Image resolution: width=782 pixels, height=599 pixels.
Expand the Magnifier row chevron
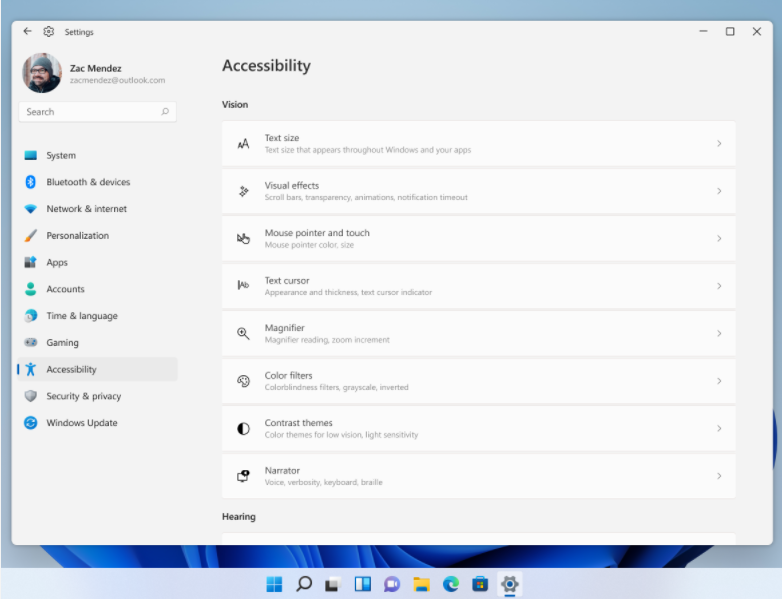tap(719, 334)
